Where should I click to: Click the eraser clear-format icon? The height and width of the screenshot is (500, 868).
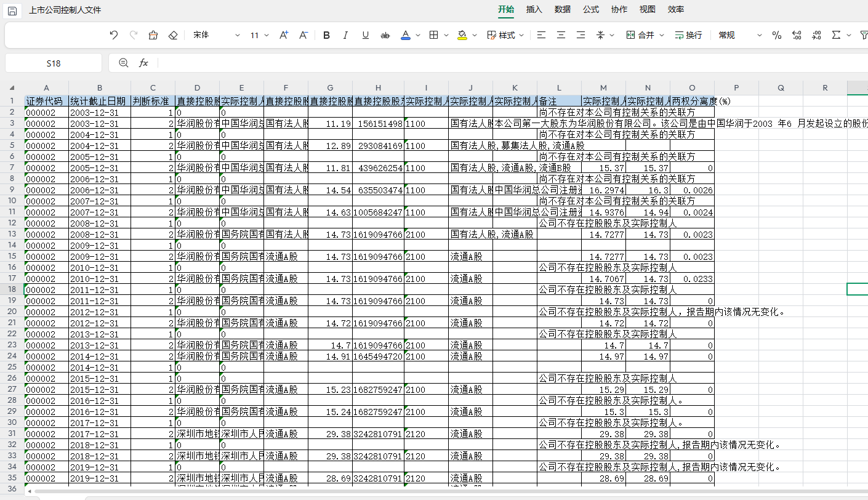(x=173, y=35)
